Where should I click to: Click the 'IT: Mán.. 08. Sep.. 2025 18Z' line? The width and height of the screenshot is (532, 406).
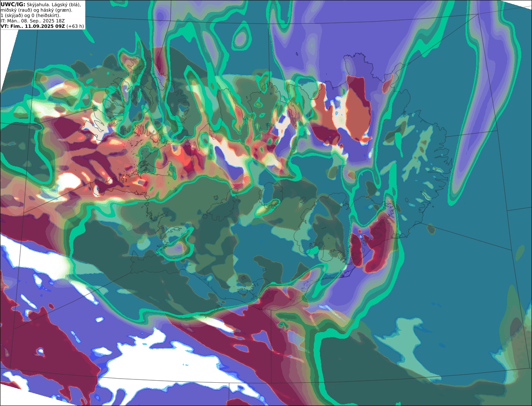[33, 21]
